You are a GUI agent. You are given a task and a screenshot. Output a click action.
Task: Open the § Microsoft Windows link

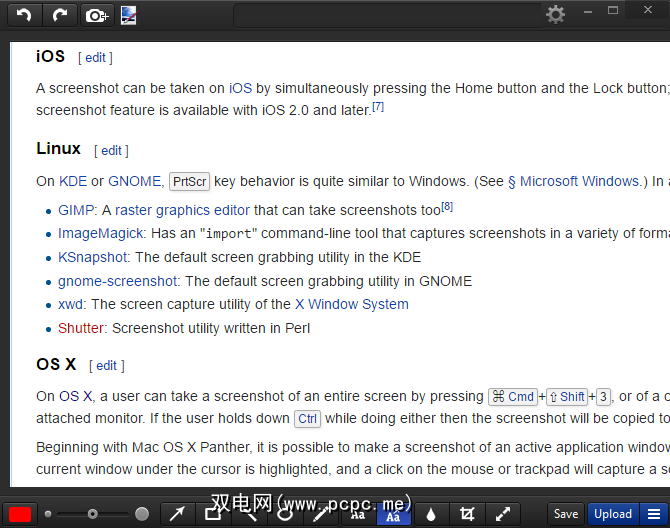[x=575, y=181]
